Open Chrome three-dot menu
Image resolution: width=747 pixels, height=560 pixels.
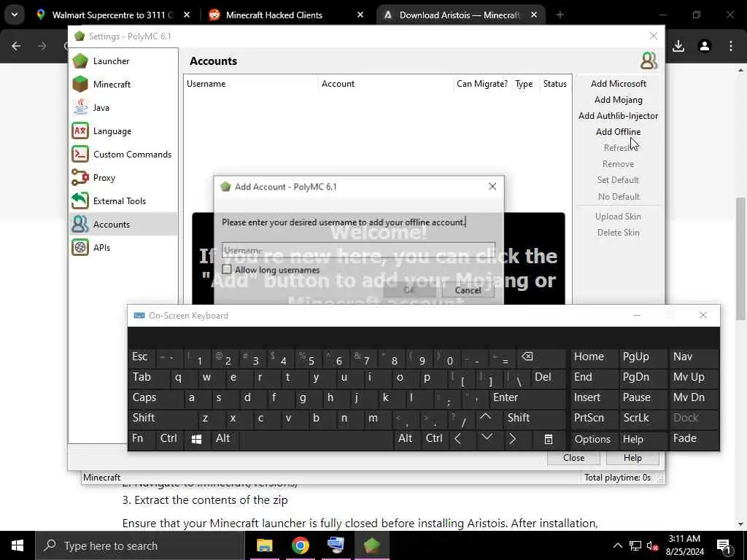click(731, 46)
